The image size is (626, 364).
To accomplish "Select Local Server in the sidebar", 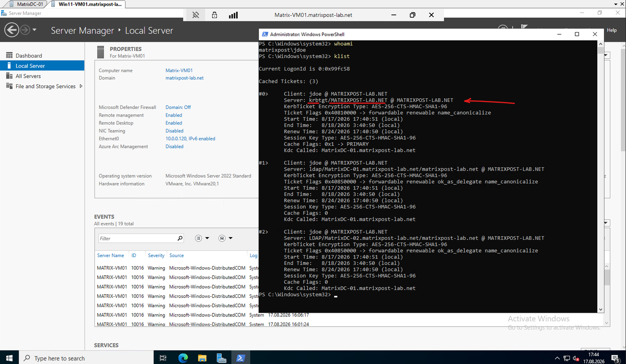I will pyautogui.click(x=42, y=66).
